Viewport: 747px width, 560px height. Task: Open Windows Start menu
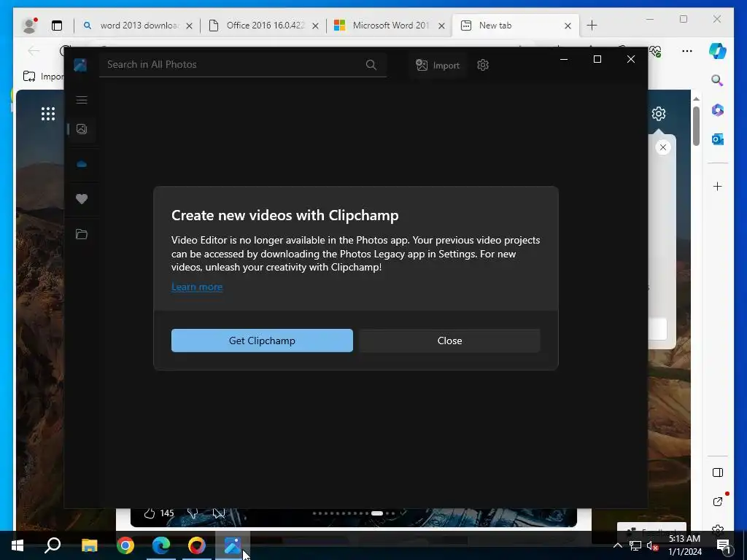point(18,545)
